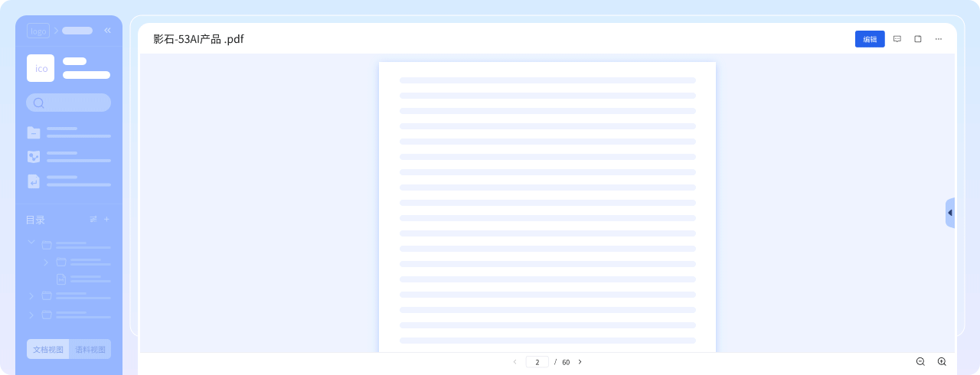The height and width of the screenshot is (375, 980).
Task: Click the logo in sidebar header
Action: tap(38, 31)
